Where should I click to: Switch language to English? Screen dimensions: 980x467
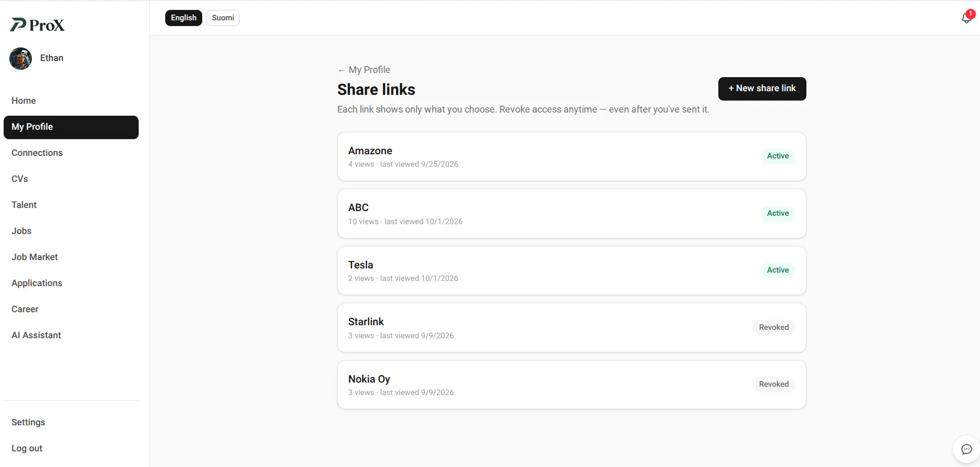(183, 18)
